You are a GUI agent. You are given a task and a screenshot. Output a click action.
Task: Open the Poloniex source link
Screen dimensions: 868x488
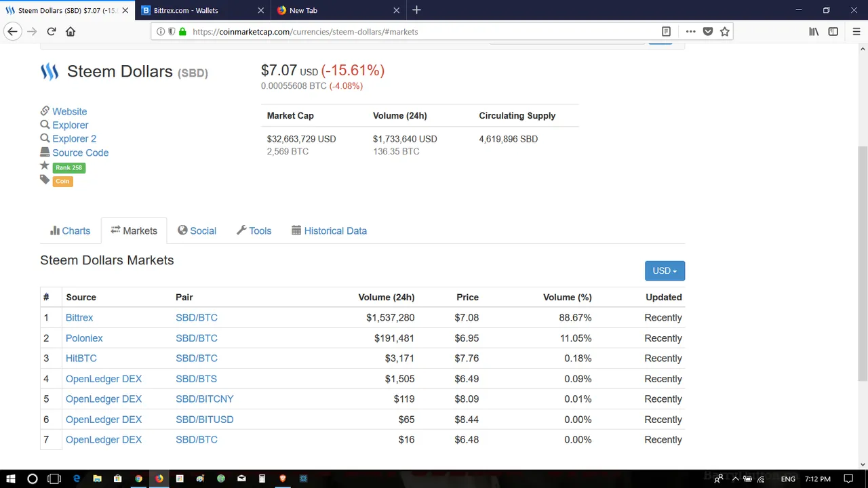point(84,338)
